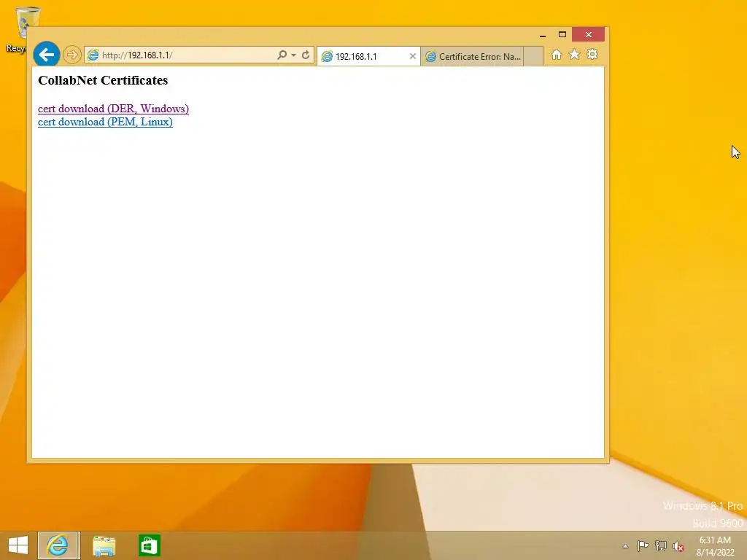Open File Explorer from the taskbar
This screenshot has height=560, width=747.
tap(104, 545)
